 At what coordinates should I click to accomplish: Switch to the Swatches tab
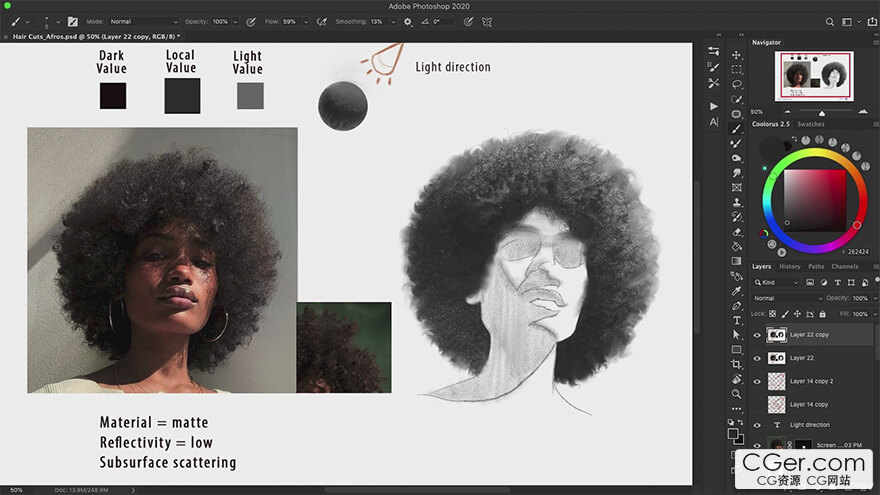(x=810, y=124)
